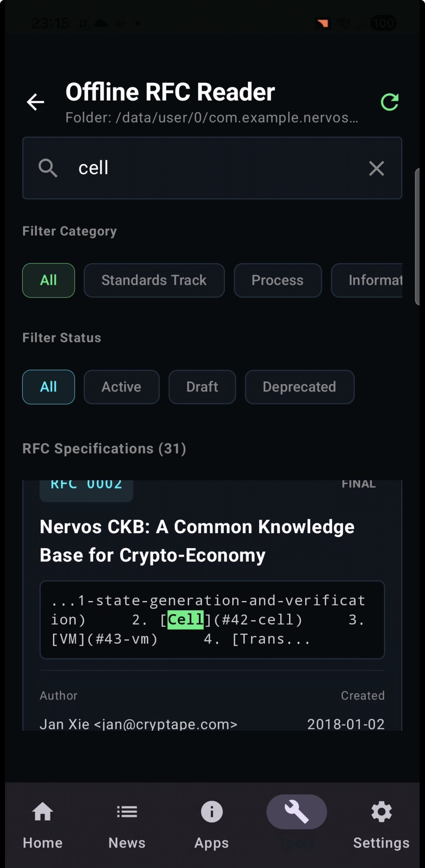
Task: Filter by Deprecated status
Action: pyautogui.click(x=300, y=387)
